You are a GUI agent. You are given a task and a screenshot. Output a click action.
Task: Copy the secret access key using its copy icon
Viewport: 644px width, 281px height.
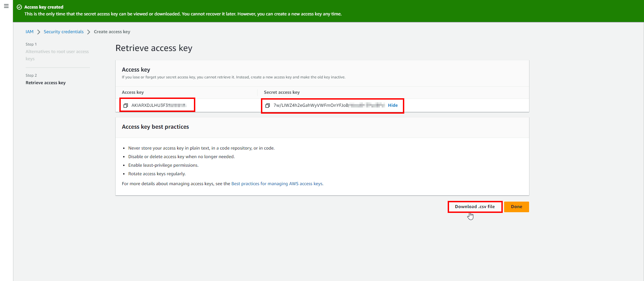click(x=267, y=105)
